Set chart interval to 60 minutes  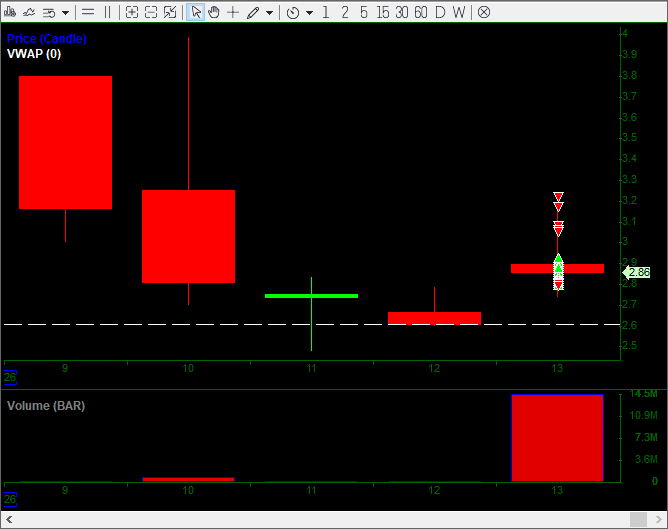420,12
